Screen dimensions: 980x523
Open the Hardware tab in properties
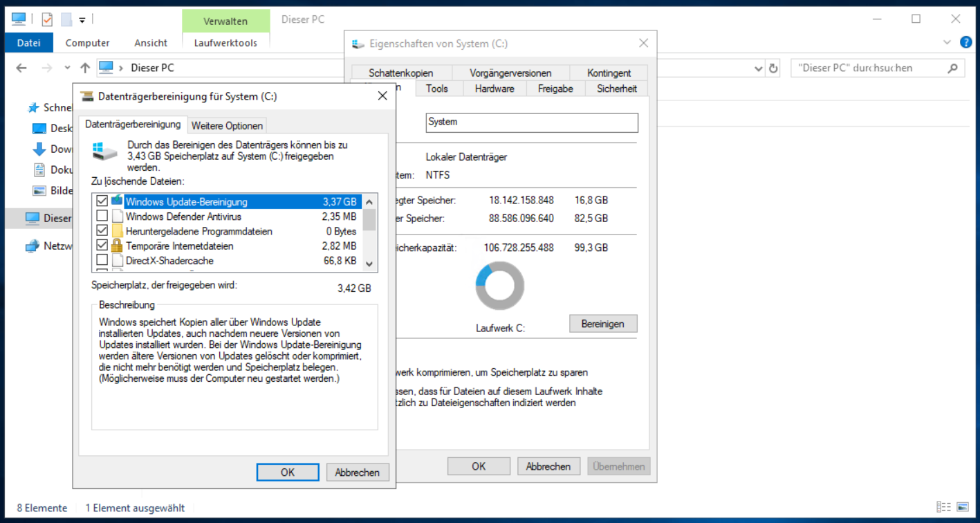494,89
